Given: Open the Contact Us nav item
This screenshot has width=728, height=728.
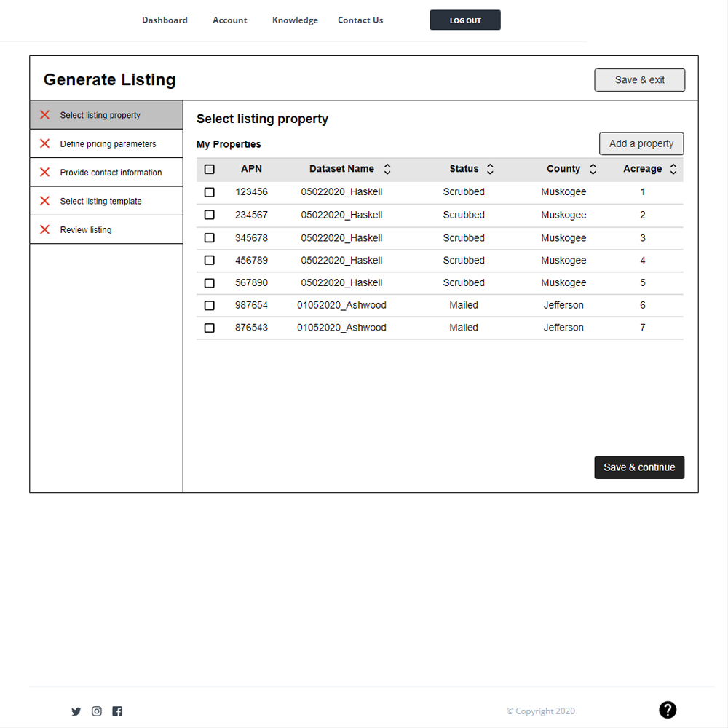Looking at the screenshot, I should (360, 20).
